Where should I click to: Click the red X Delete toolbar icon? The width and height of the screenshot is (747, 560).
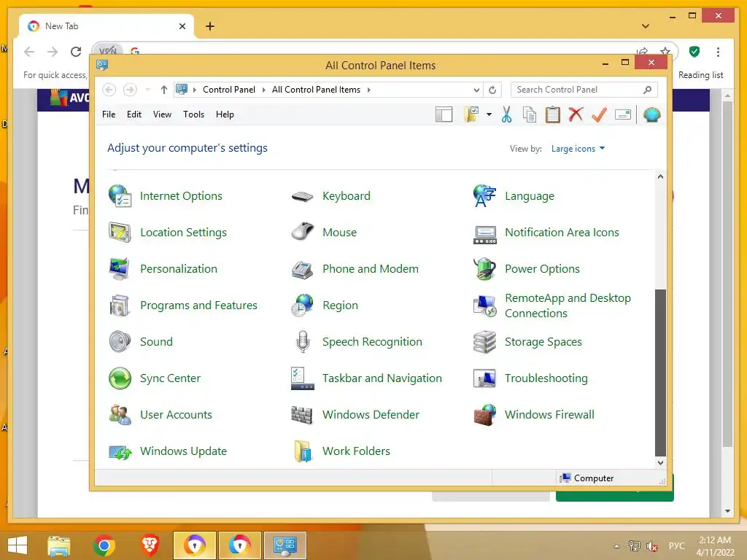[x=576, y=114]
